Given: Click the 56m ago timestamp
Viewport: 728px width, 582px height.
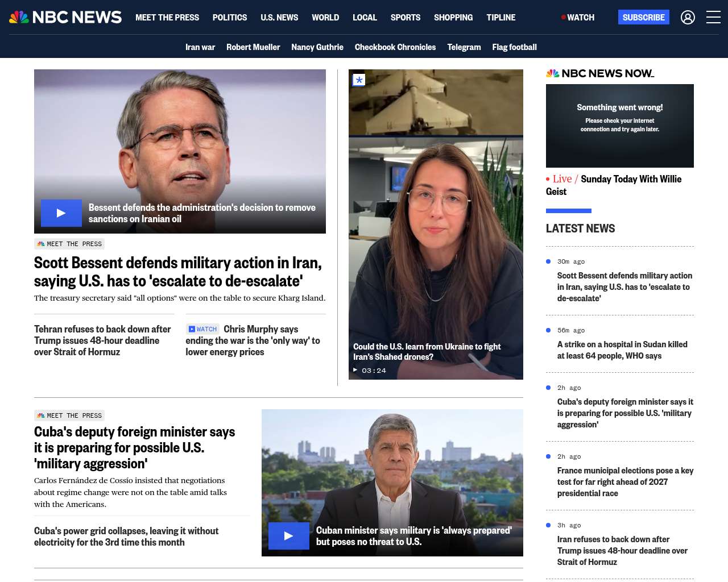Looking at the screenshot, I should [571, 330].
